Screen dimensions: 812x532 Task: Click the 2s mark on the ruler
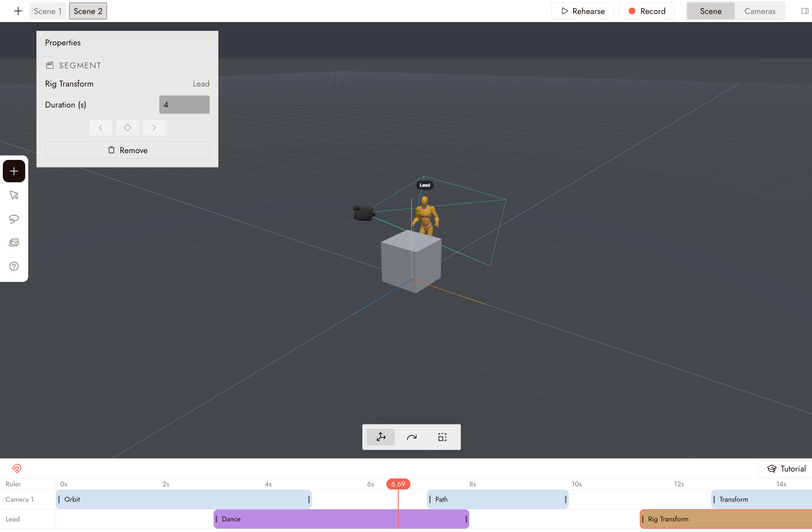[x=166, y=484]
